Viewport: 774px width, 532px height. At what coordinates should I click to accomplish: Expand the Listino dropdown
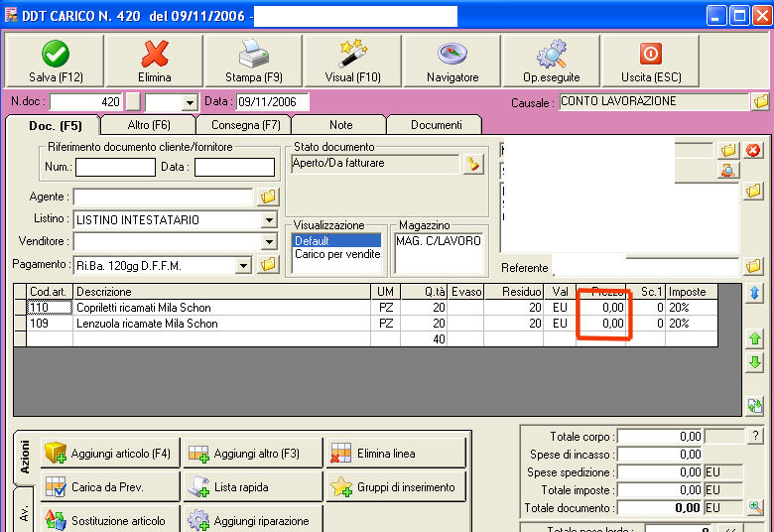click(x=269, y=219)
